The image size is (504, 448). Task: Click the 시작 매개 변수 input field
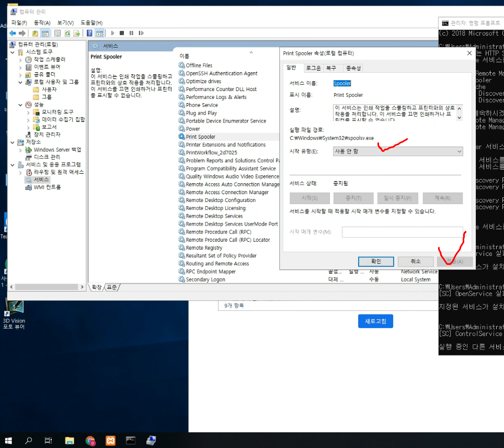(x=403, y=232)
